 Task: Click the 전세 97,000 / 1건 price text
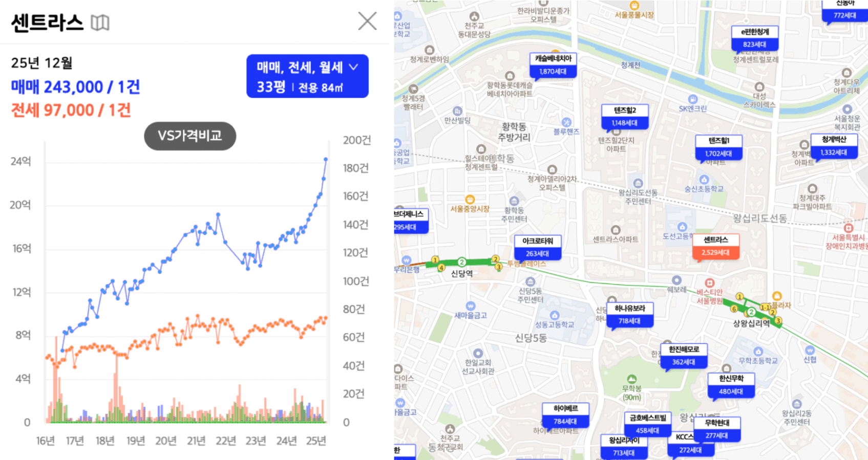coord(71,110)
